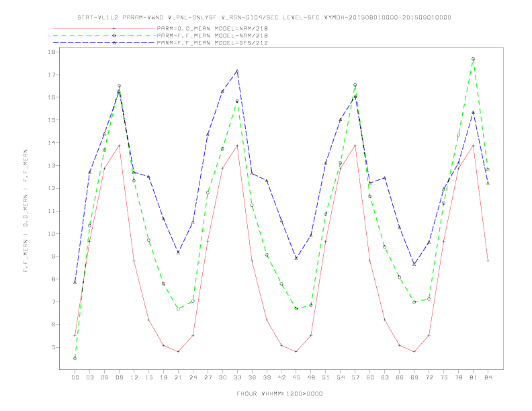Click x-axis forecast hour label 36
The height and width of the screenshot is (411, 532).
tap(252, 377)
